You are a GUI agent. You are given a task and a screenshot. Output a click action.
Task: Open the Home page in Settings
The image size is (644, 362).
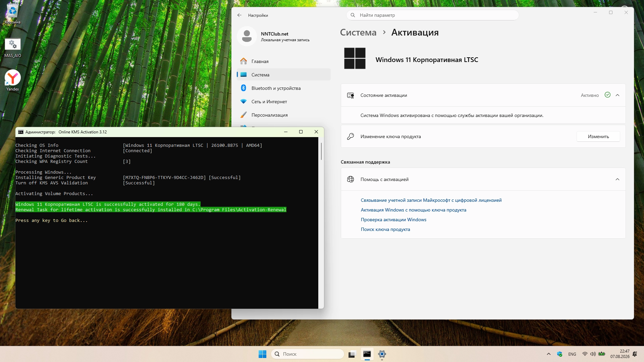[284, 61]
